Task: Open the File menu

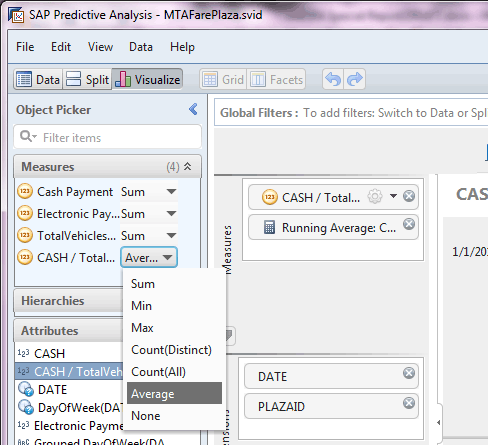Action: pos(25,47)
